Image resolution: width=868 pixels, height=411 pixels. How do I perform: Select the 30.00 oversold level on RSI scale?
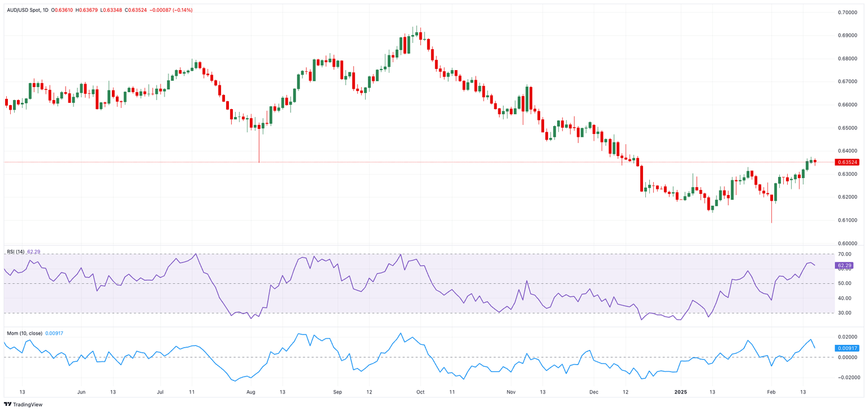coord(844,313)
